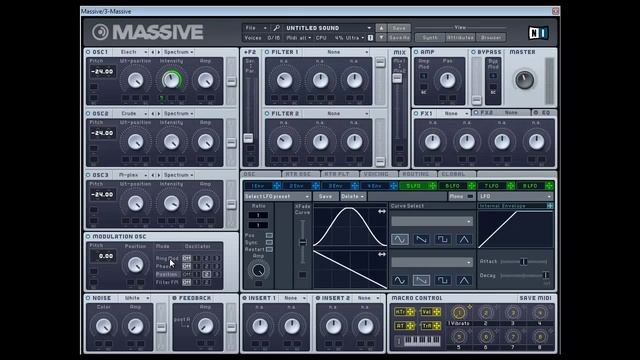The image size is (640, 360).
Task: Click the OSC1 Pitch value field
Action: coord(102,71)
